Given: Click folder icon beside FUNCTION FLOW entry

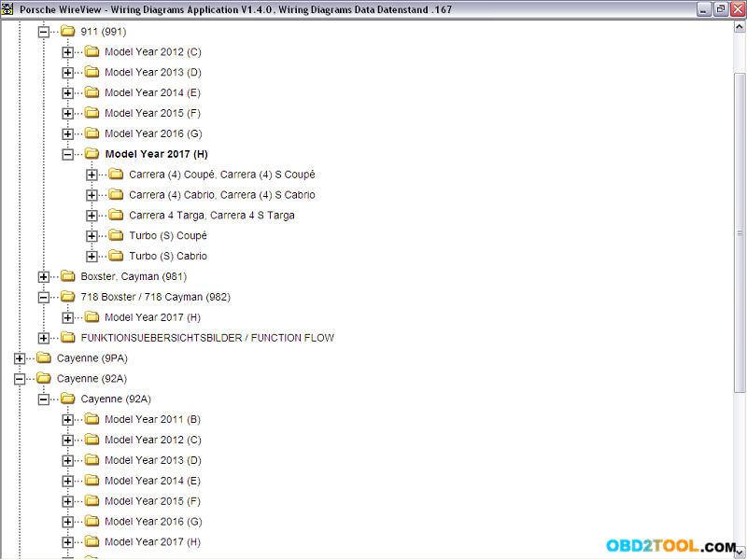Looking at the screenshot, I should [x=68, y=338].
